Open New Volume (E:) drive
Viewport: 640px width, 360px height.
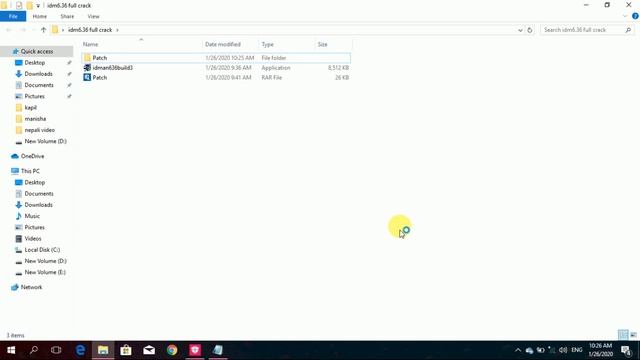(45, 272)
